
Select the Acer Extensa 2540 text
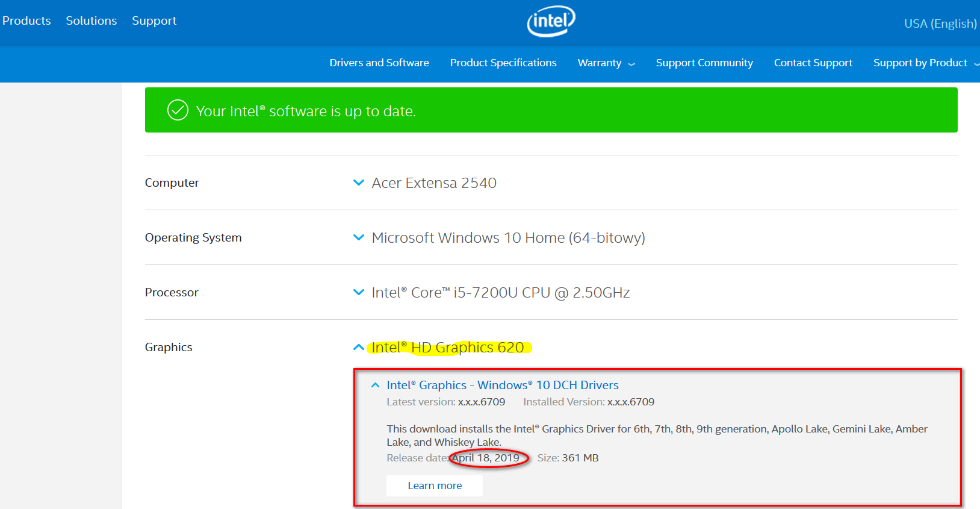point(434,183)
